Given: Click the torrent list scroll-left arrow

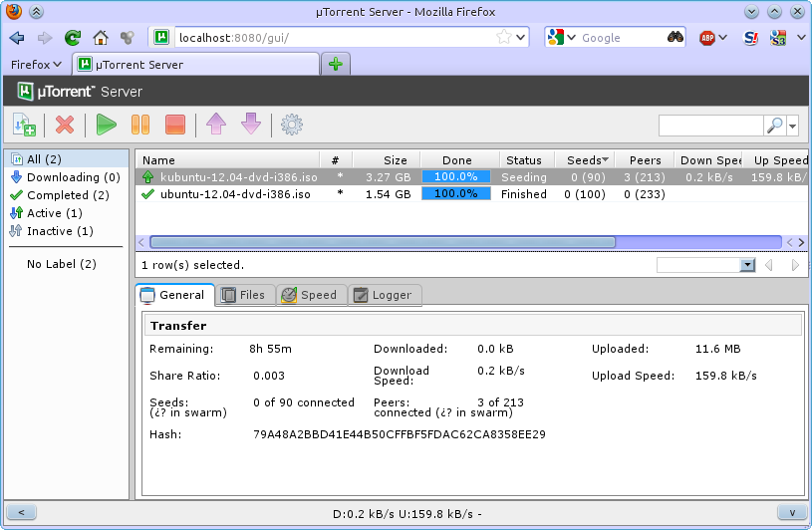Looking at the screenshot, I should pyautogui.click(x=141, y=242).
